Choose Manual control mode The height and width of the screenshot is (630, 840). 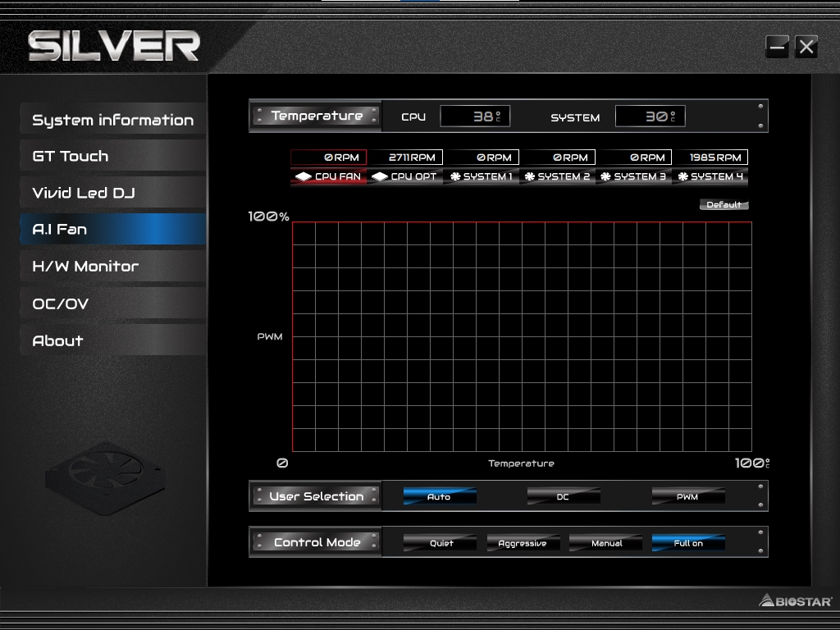pyautogui.click(x=605, y=543)
